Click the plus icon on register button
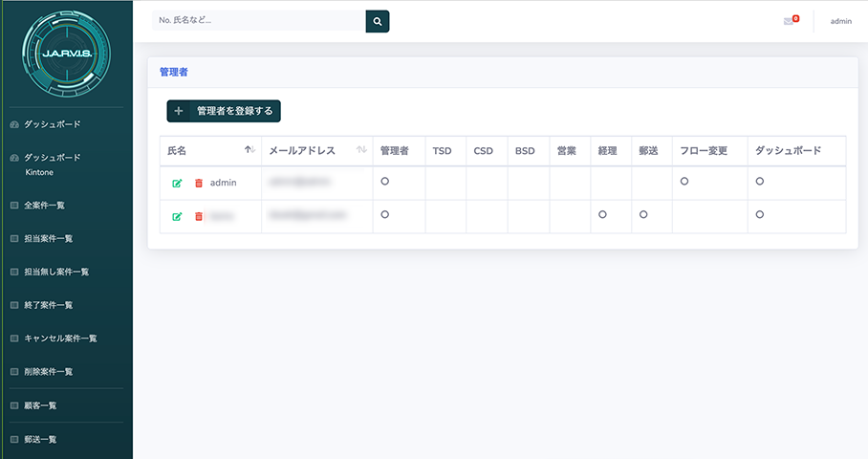 [x=179, y=111]
